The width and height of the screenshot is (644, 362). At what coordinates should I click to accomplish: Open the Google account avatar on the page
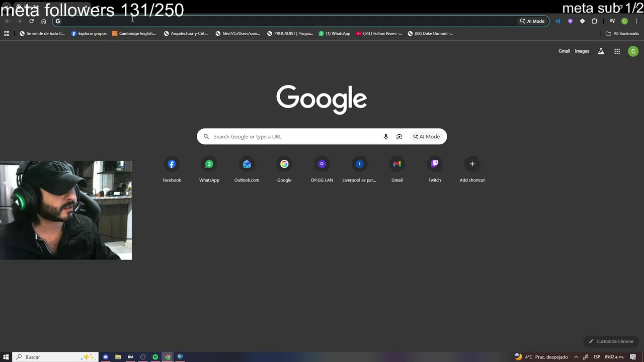click(633, 51)
